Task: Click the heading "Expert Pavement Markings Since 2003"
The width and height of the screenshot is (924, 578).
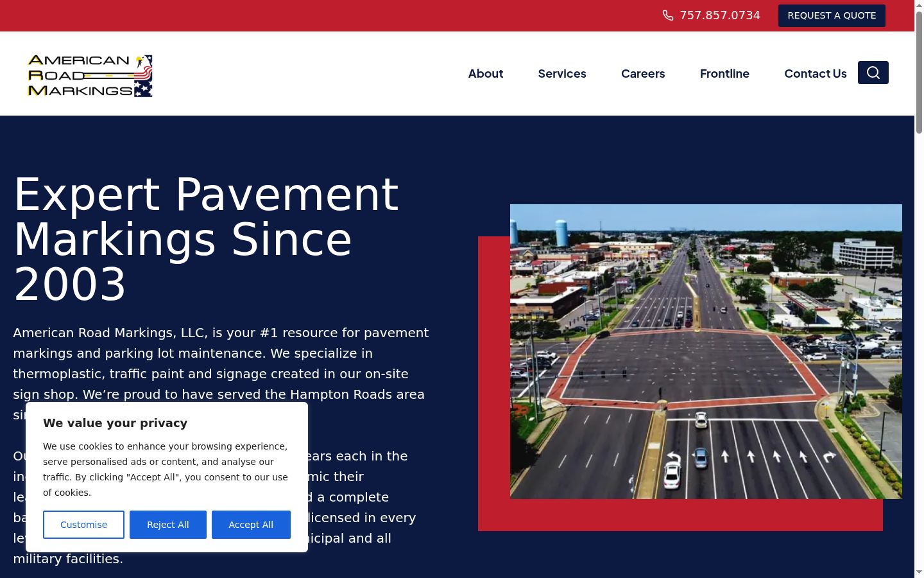Action: 206,239
